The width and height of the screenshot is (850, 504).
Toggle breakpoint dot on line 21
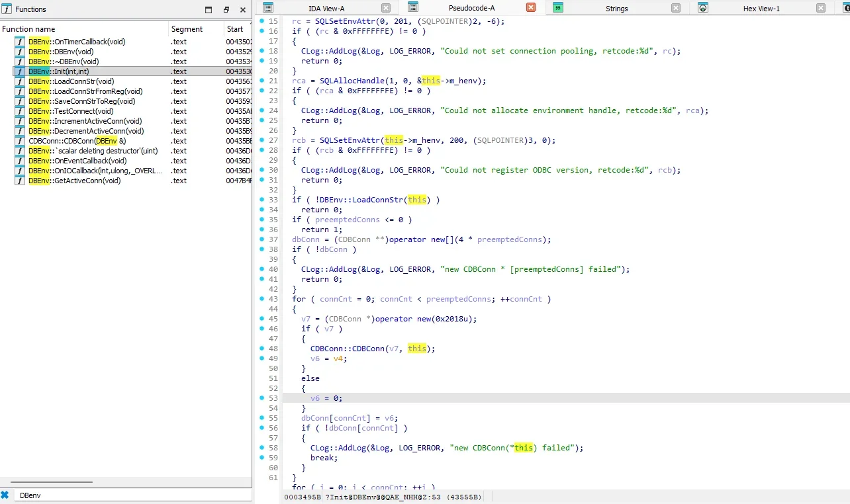coord(262,81)
